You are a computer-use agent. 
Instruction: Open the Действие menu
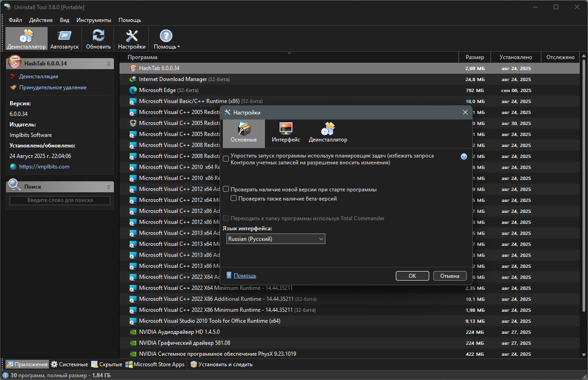tap(41, 20)
